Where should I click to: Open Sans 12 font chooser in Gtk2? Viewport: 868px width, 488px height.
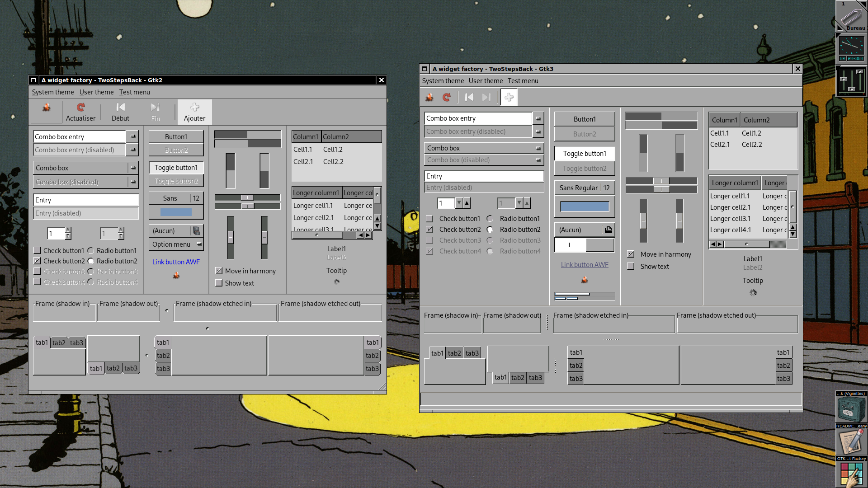coord(176,198)
